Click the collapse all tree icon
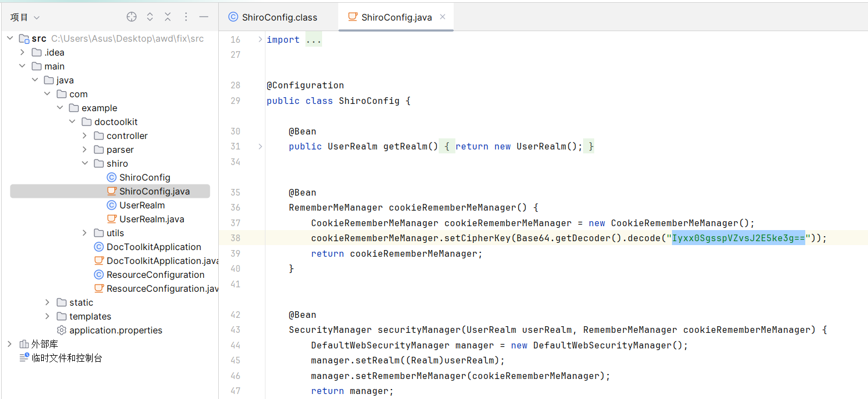 (168, 17)
